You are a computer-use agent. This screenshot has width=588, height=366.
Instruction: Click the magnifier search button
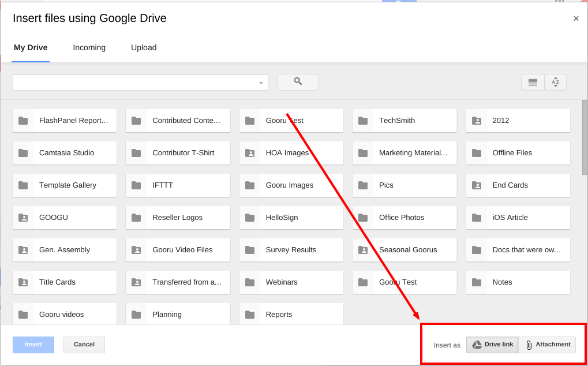(x=298, y=82)
